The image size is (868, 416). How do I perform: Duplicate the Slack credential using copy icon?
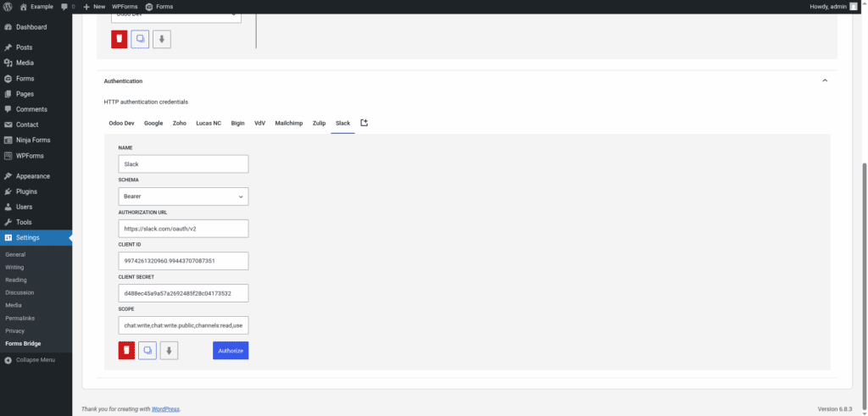pos(147,350)
